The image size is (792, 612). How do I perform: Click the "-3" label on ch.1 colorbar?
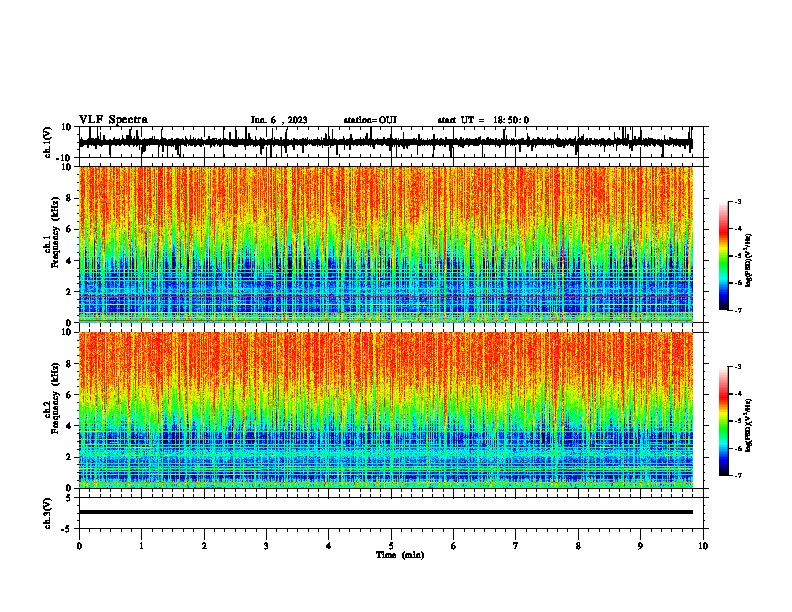click(x=737, y=201)
